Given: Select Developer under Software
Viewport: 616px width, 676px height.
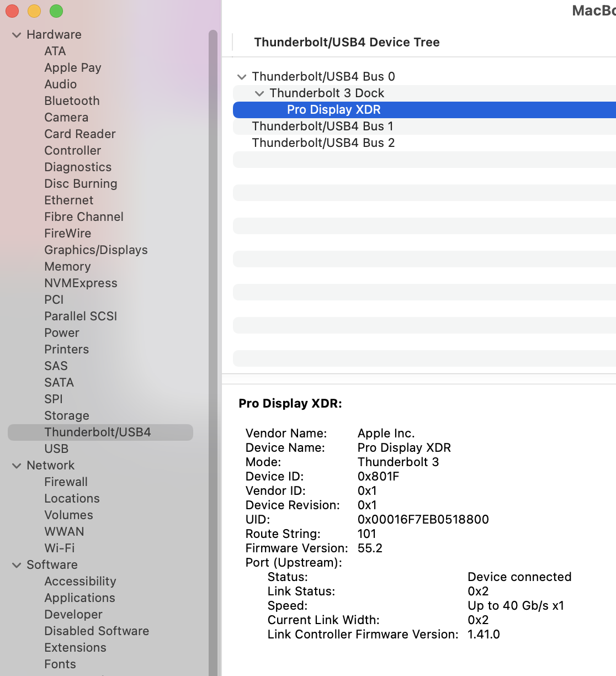Looking at the screenshot, I should pos(73,615).
